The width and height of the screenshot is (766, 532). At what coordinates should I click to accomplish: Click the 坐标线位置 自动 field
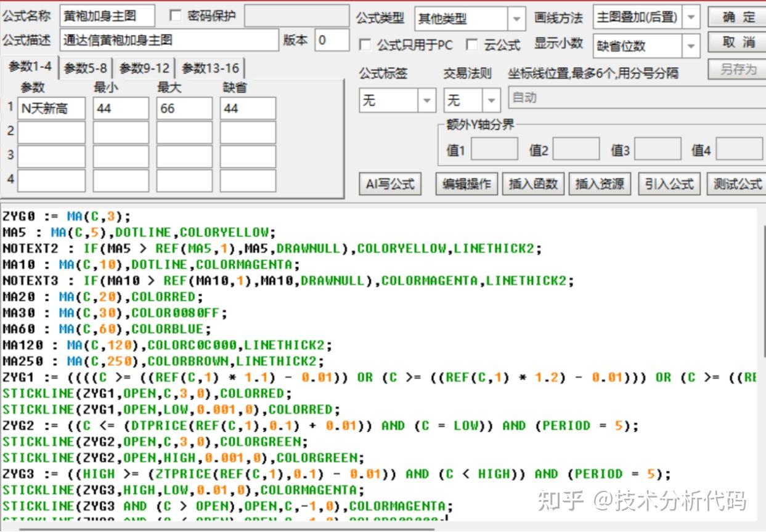(637, 97)
